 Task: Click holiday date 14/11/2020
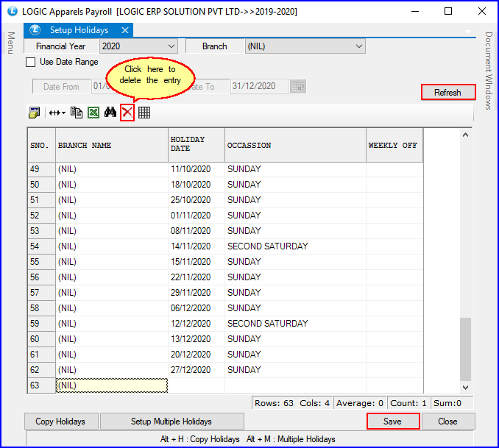(x=197, y=246)
